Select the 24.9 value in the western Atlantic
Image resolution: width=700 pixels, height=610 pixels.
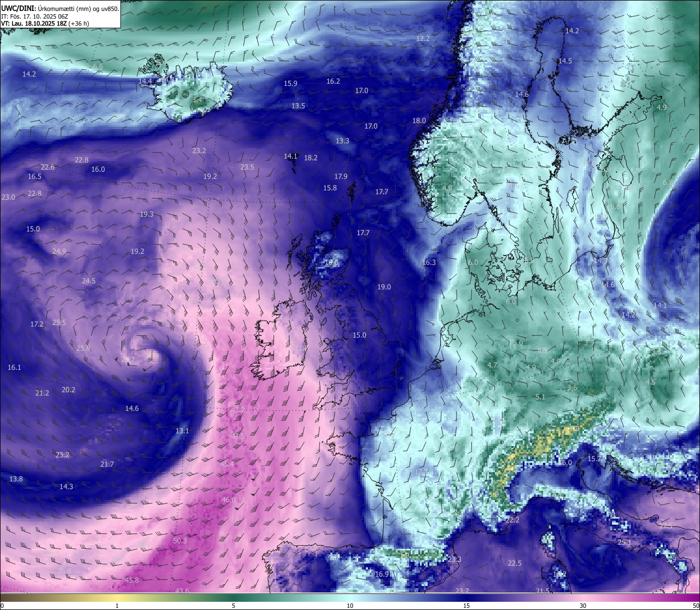coord(59,252)
